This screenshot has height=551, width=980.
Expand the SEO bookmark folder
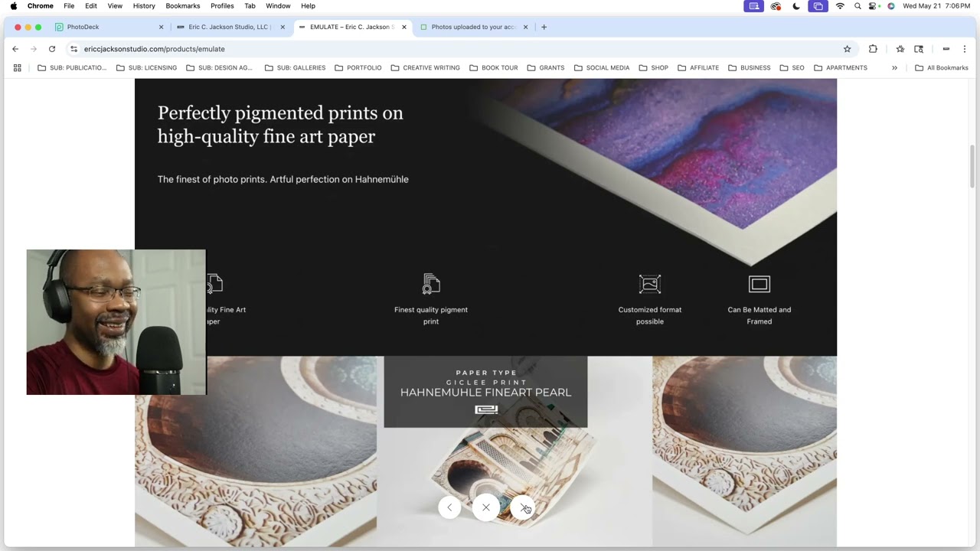pyautogui.click(x=792, y=67)
